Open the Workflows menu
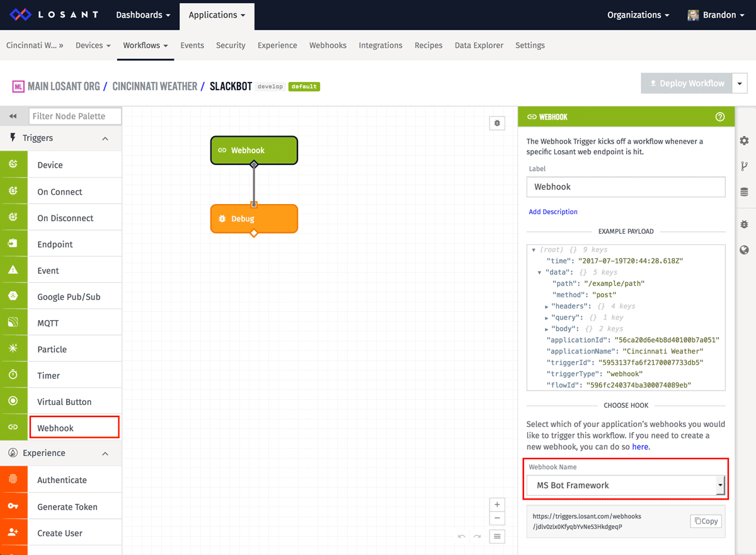The height and width of the screenshot is (555, 756). pyautogui.click(x=145, y=45)
